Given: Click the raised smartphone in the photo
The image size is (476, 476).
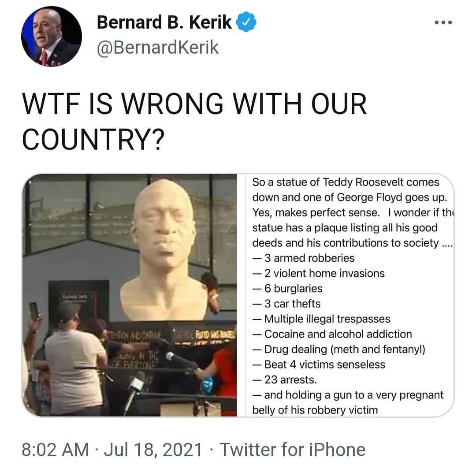Looking at the screenshot, I should pos(34,311).
